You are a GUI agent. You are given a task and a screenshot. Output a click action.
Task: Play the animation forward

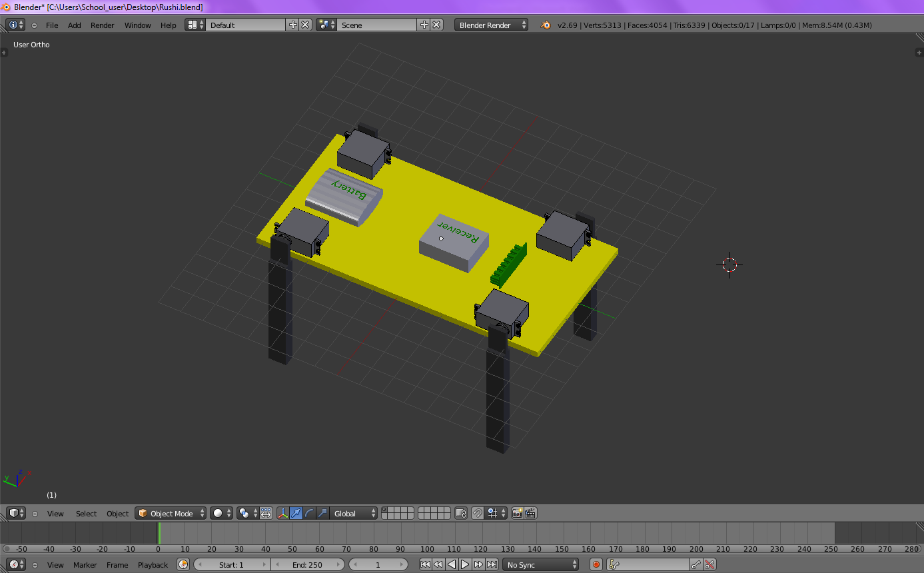coord(465,564)
